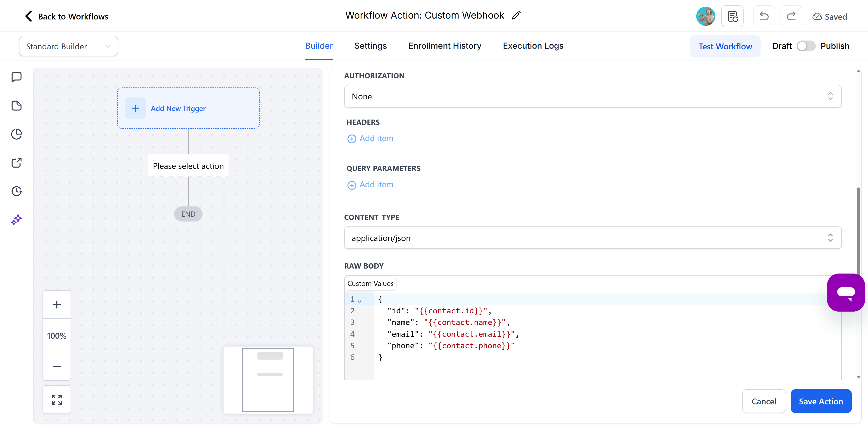Open the history clock icon in sidebar
The height and width of the screenshot is (430, 868).
[16, 191]
